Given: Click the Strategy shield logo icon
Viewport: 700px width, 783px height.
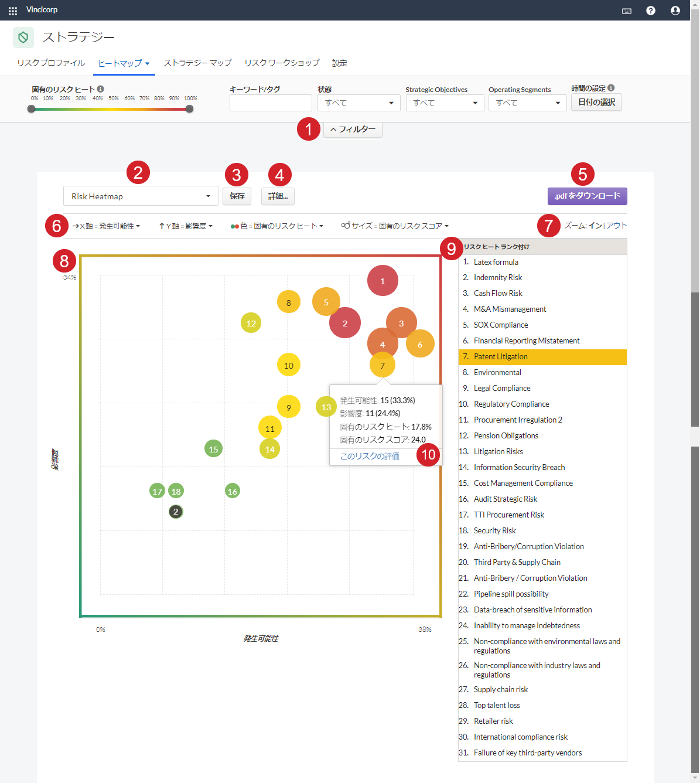Looking at the screenshot, I should 23,38.
